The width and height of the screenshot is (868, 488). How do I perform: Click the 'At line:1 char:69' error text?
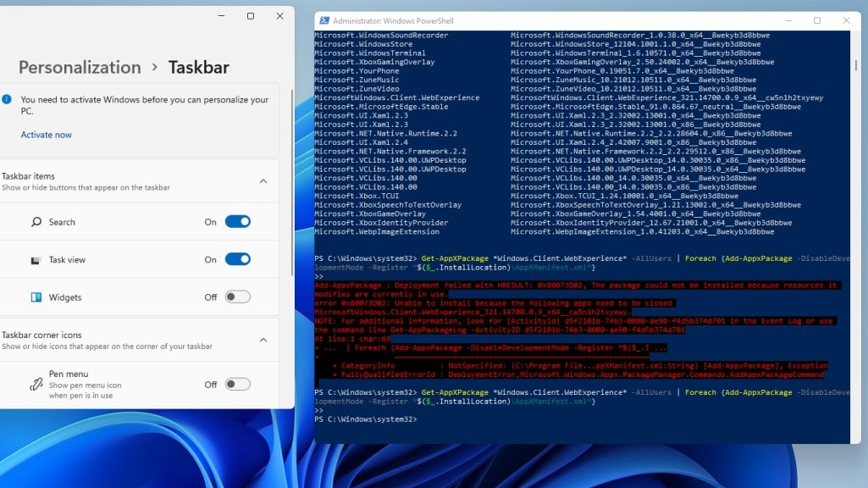(352, 338)
